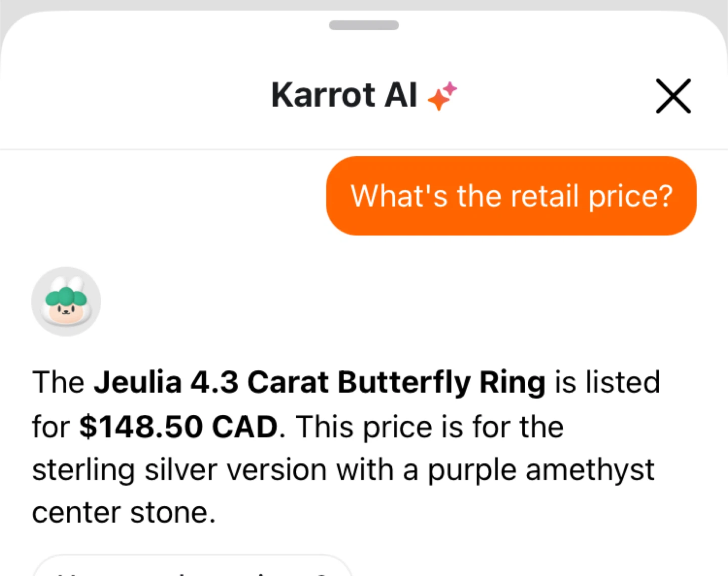Tap the words "is listed" in the reply
728x576 pixels.
point(607,382)
